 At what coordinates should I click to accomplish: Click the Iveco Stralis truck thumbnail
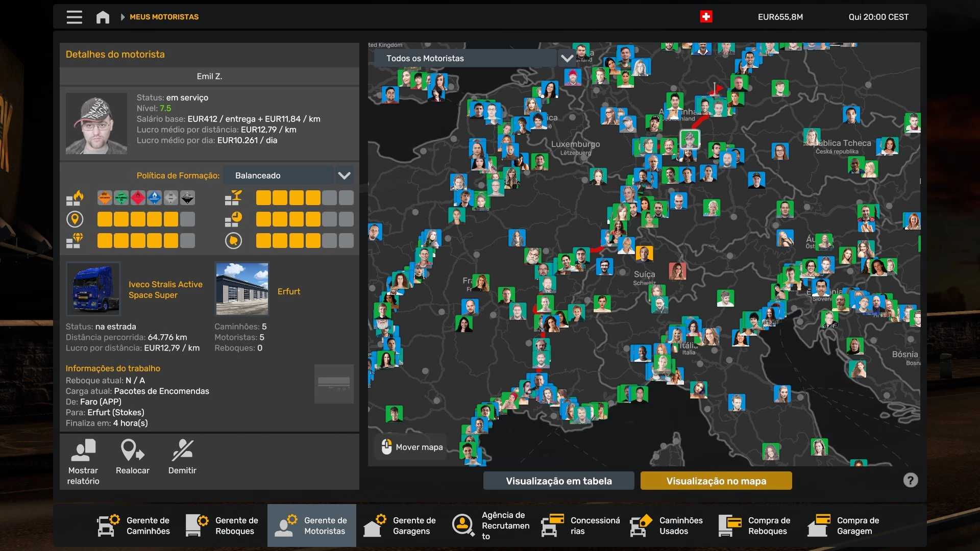coord(93,289)
